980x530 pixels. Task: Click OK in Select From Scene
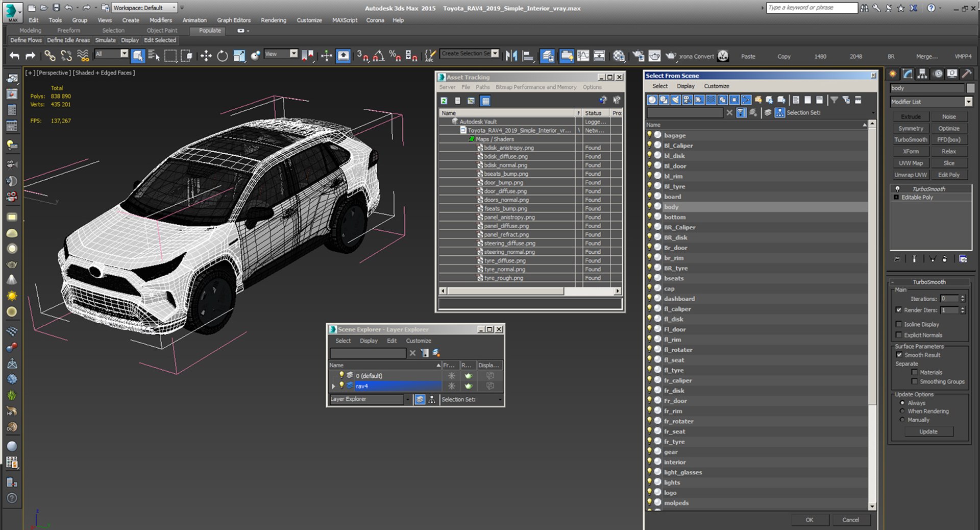coord(810,520)
